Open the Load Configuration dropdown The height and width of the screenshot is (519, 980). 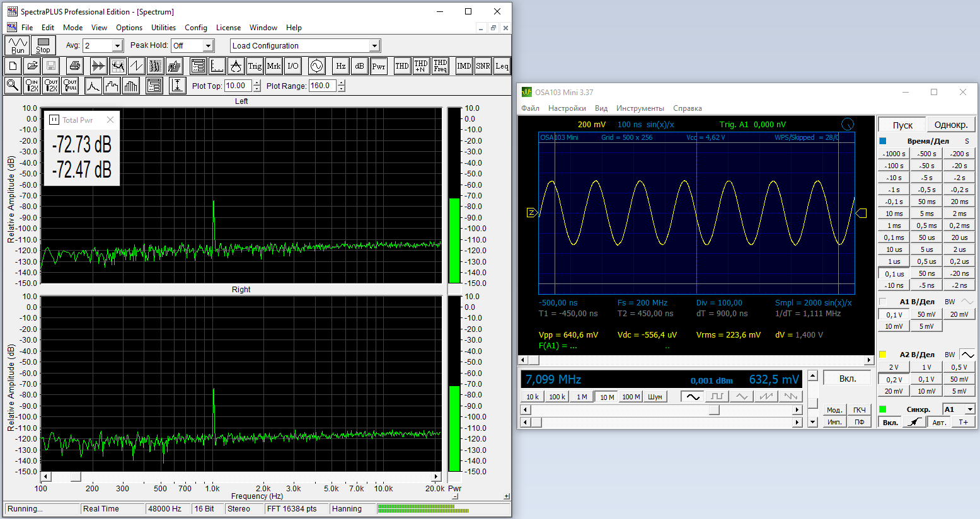pos(374,46)
